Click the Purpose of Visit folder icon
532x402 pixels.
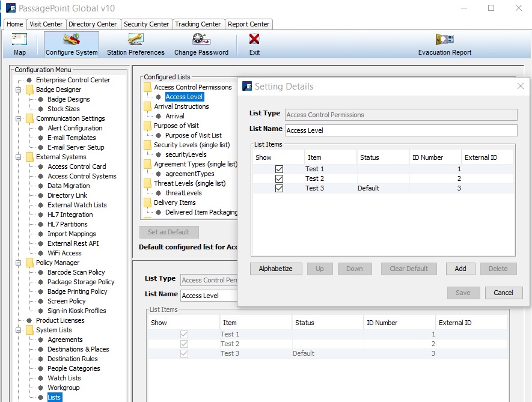click(147, 126)
